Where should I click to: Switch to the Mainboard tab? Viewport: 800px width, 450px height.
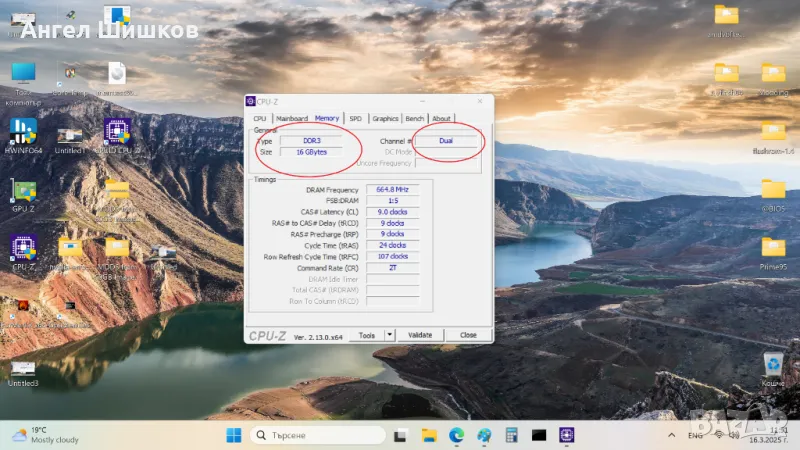[292, 118]
